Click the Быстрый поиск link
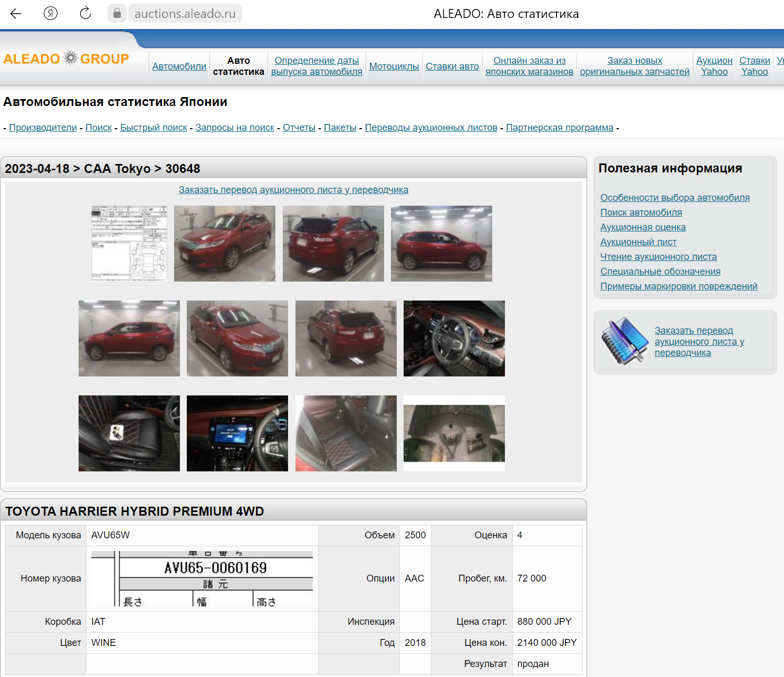The height and width of the screenshot is (677, 784). tap(153, 127)
